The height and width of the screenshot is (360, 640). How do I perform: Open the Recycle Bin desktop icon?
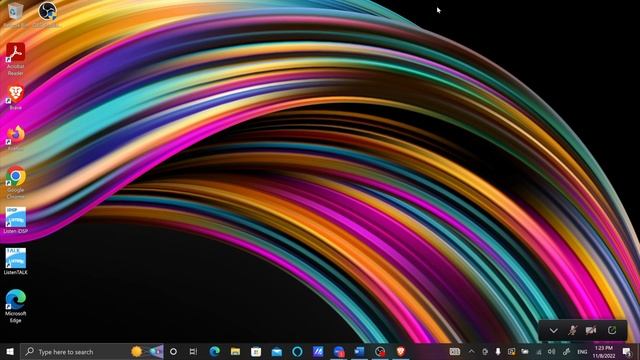point(16,14)
